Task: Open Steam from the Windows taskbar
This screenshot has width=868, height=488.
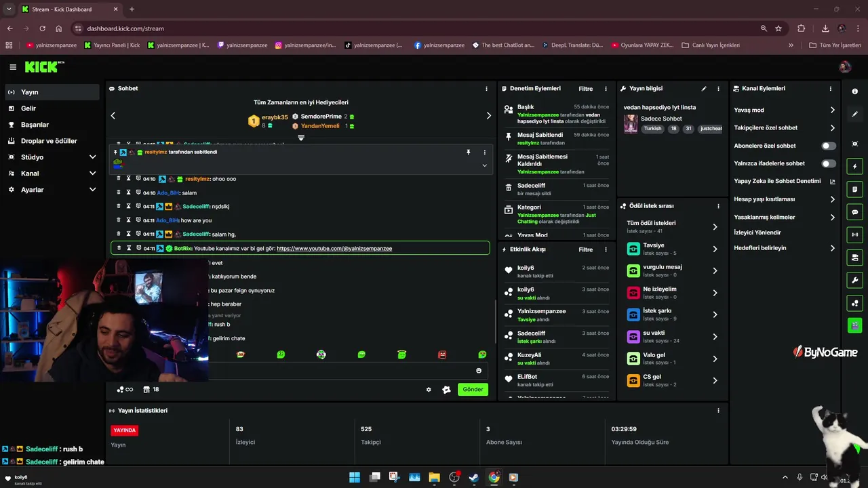Action: pyautogui.click(x=474, y=477)
